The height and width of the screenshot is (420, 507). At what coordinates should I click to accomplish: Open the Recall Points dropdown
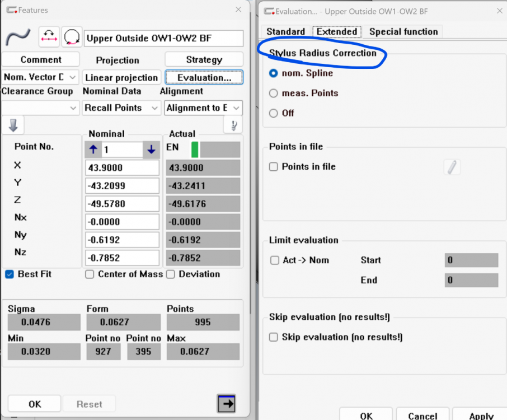point(121,108)
